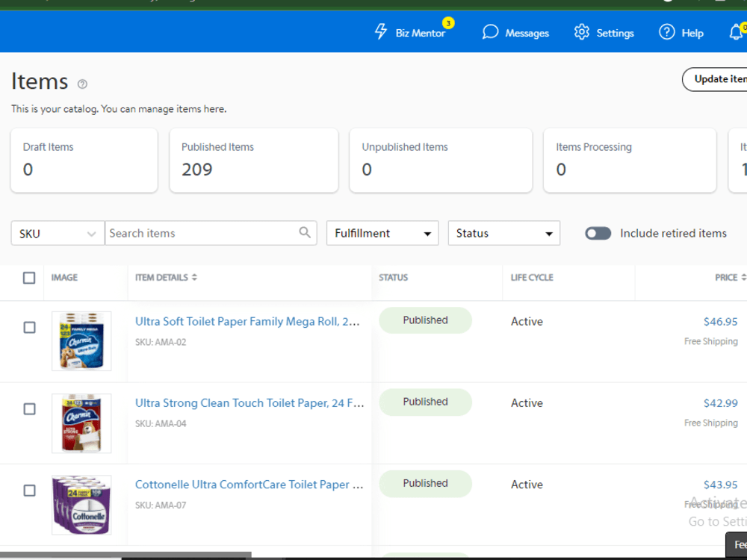Image resolution: width=747 pixels, height=560 pixels.
Task: Click Published status badge for AMA-04
Action: coord(426,402)
